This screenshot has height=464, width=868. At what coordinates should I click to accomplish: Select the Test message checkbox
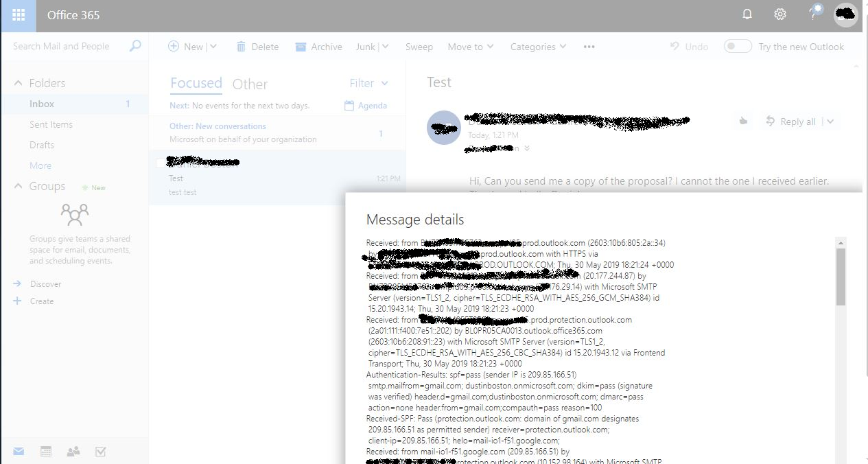[x=161, y=163]
